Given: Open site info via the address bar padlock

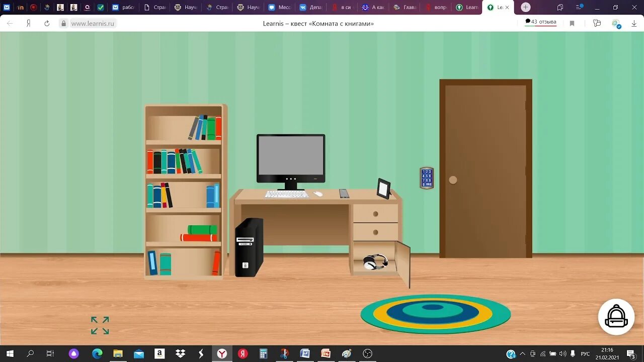Looking at the screenshot, I should (63, 23).
